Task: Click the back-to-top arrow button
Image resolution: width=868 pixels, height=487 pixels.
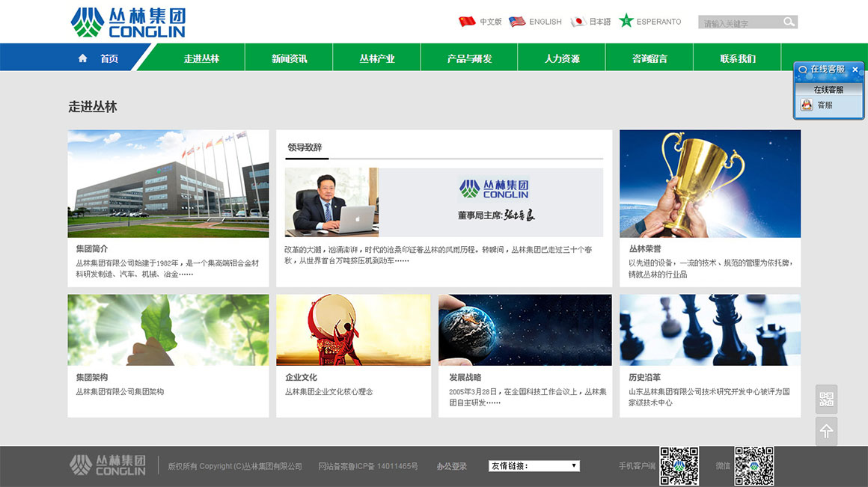Action: (826, 432)
